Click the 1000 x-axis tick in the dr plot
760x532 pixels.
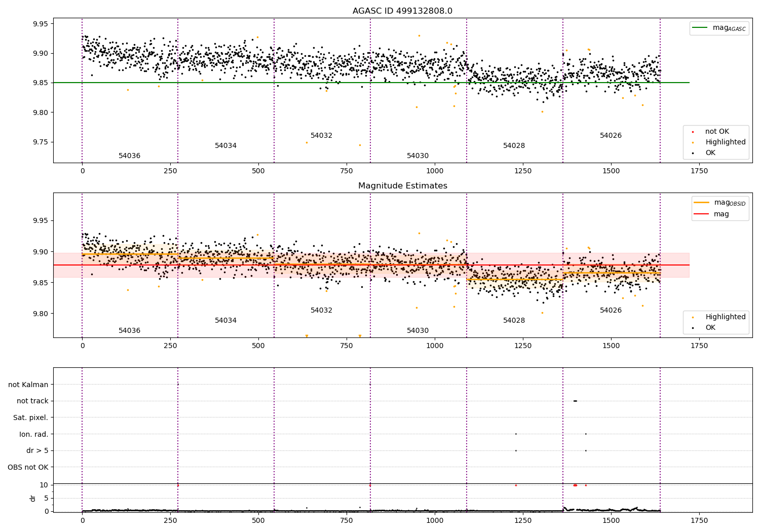click(435, 521)
